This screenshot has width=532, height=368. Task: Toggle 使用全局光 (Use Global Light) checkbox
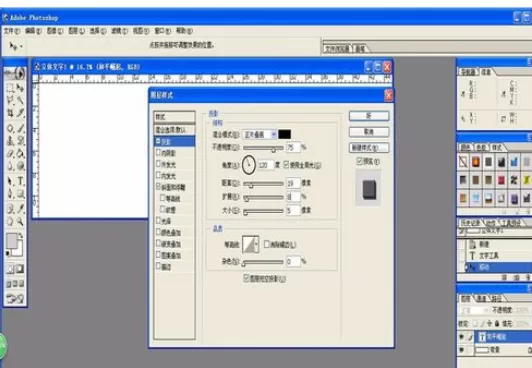286,164
